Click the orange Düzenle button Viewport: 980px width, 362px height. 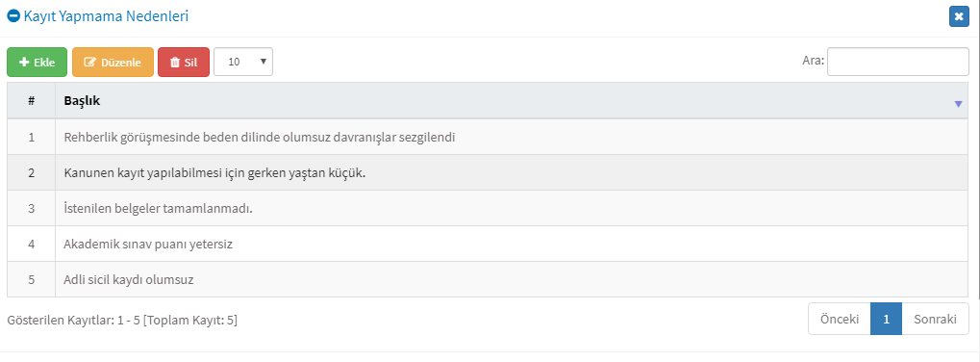(113, 63)
